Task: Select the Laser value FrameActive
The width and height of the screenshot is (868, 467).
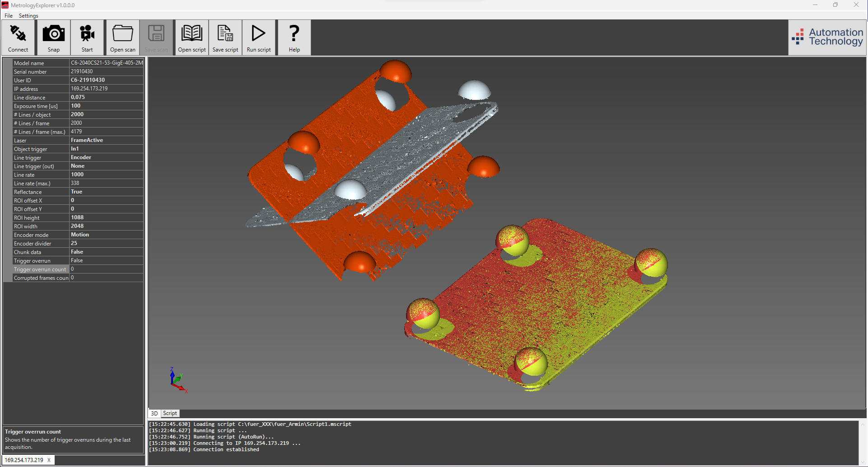Action: tap(107, 140)
